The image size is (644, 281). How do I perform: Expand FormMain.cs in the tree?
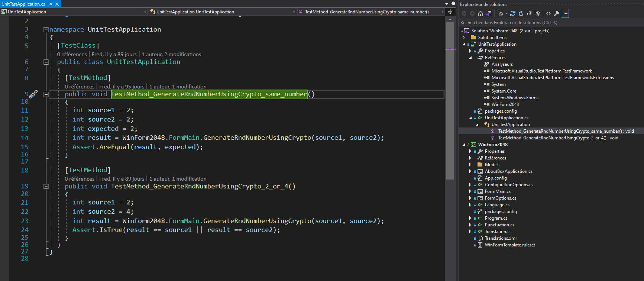(x=470, y=191)
